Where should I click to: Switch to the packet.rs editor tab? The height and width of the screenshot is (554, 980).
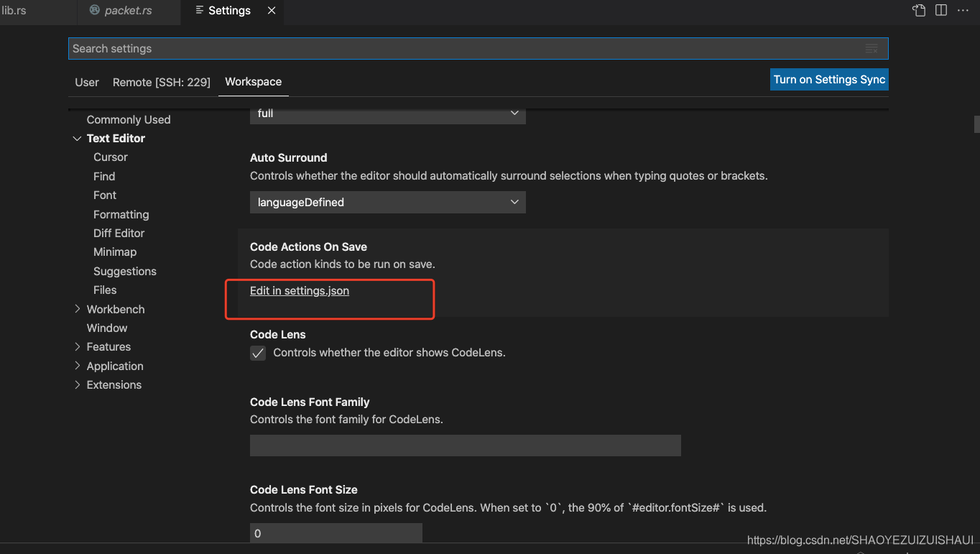[x=128, y=11]
